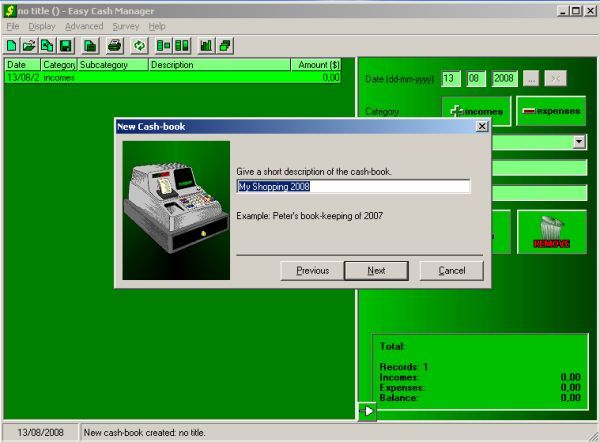
Task: Expand the subcategory dropdown arrow
Action: (x=579, y=142)
